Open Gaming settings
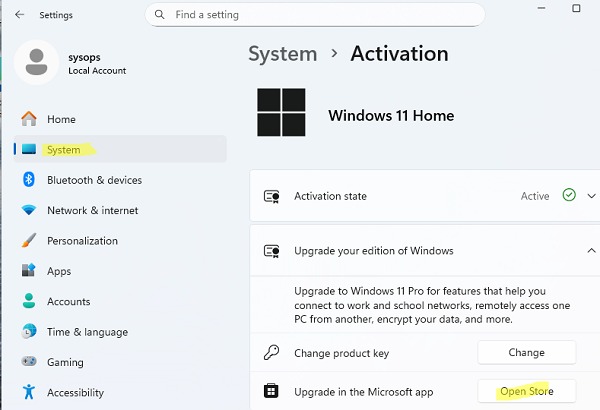This screenshot has width=600, height=410. [x=120, y=362]
